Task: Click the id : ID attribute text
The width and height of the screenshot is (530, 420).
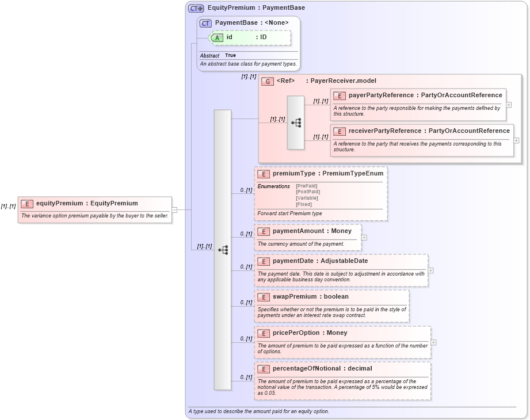Action: (246, 37)
